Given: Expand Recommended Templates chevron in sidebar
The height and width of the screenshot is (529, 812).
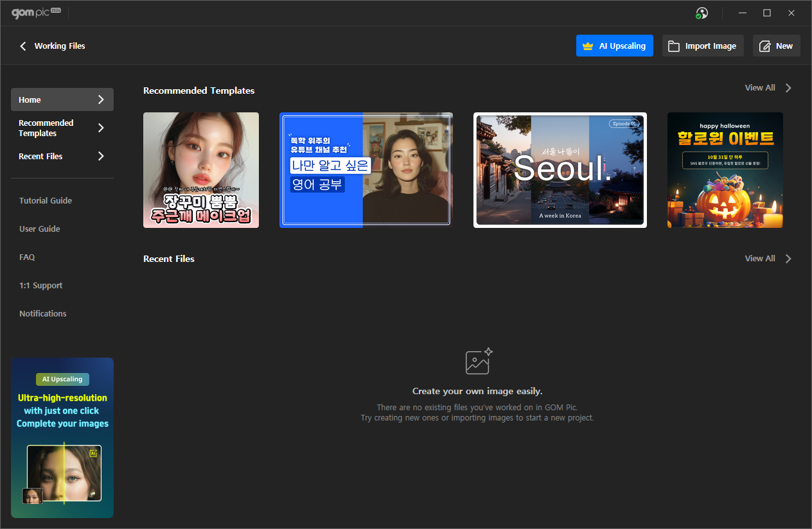Looking at the screenshot, I should (101, 128).
